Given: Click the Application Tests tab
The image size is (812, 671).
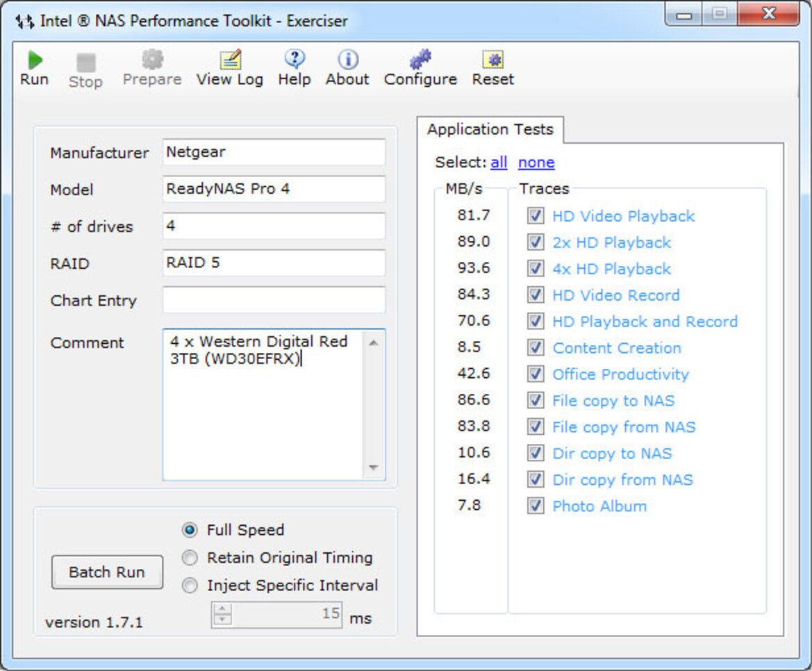Looking at the screenshot, I should click(490, 129).
